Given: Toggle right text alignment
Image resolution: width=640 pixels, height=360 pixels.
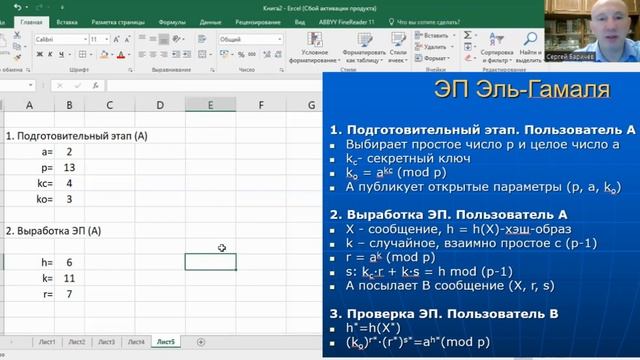Looking at the screenshot, I should 164,54.
